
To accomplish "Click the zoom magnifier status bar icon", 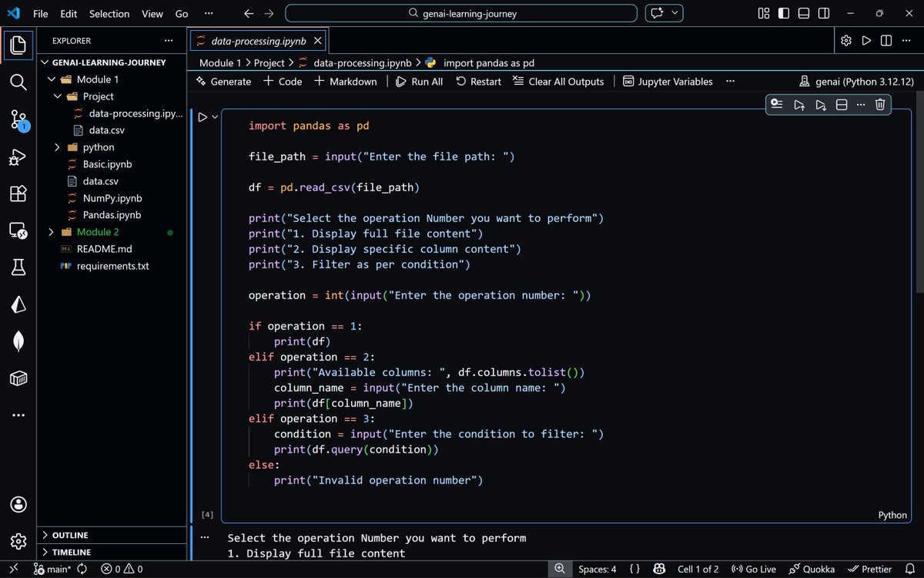I will 559,569.
